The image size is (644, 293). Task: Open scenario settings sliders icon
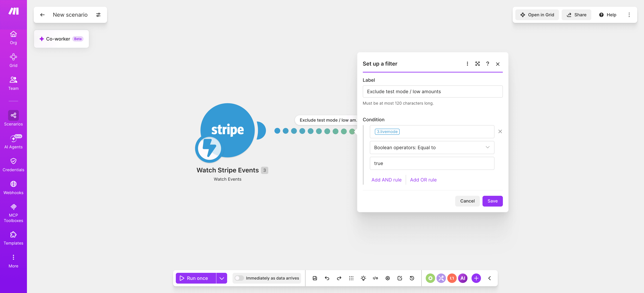99,15
